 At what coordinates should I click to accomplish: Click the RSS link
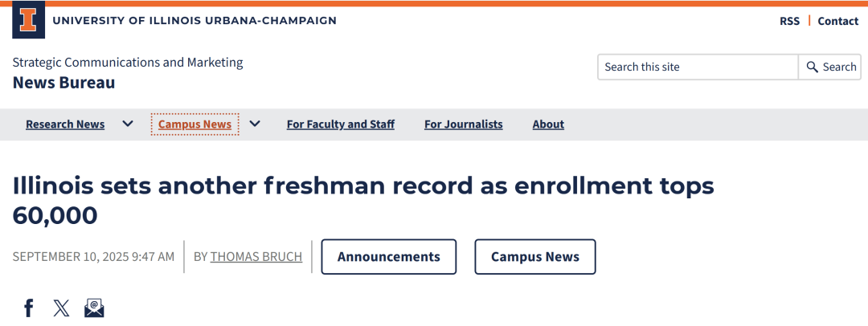tap(789, 21)
